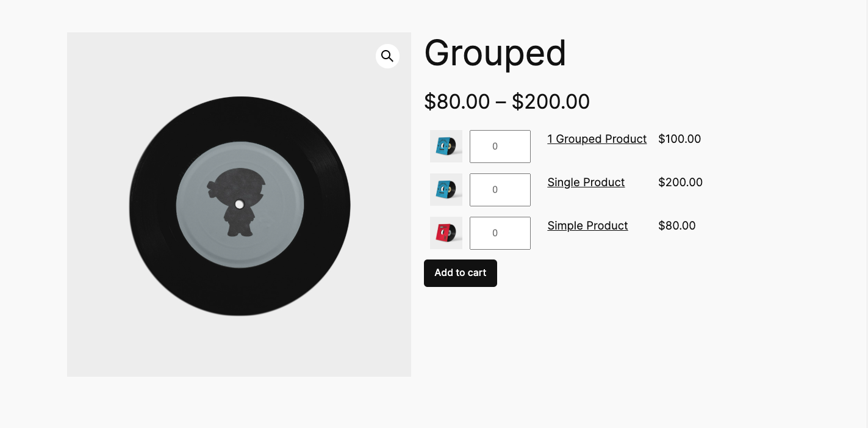
Task: Visit the Simple Product link
Action: (587, 226)
